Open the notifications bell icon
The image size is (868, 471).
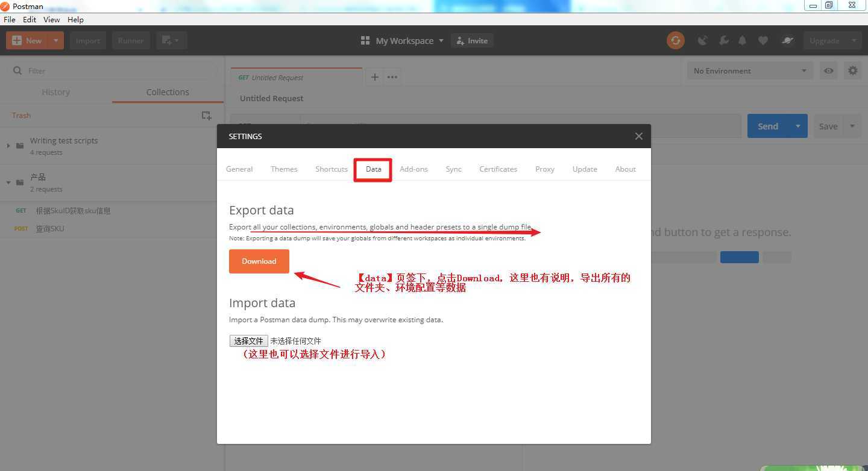[743, 40]
